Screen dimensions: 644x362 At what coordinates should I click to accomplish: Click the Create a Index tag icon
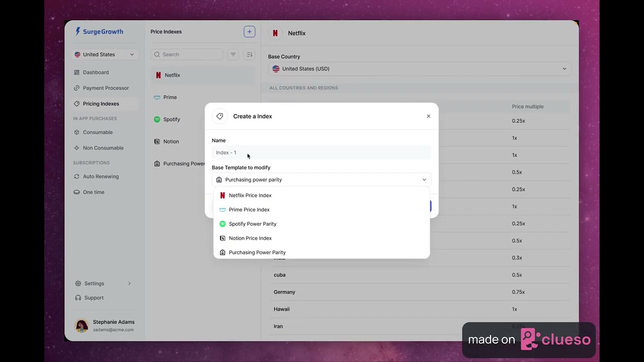coord(220,116)
